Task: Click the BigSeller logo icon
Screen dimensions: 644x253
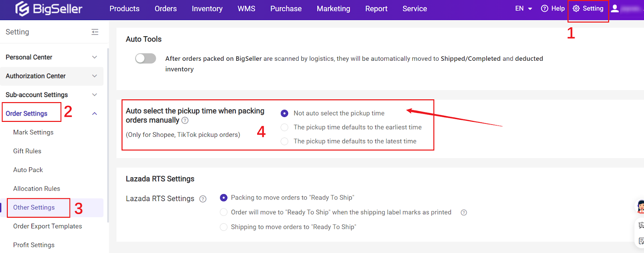Action: click(x=22, y=9)
